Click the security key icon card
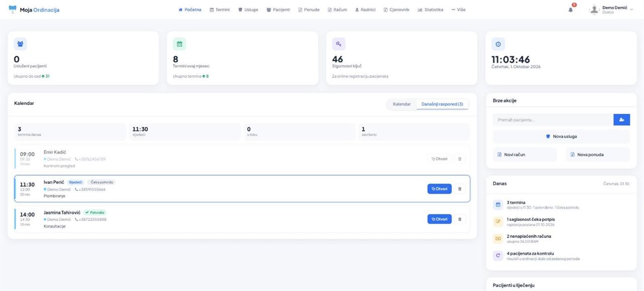 pyautogui.click(x=339, y=44)
